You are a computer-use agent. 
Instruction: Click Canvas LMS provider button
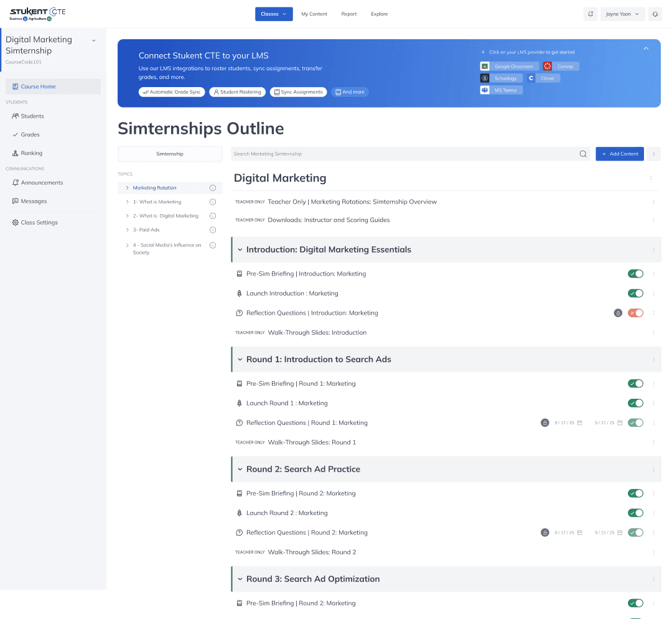(x=561, y=67)
